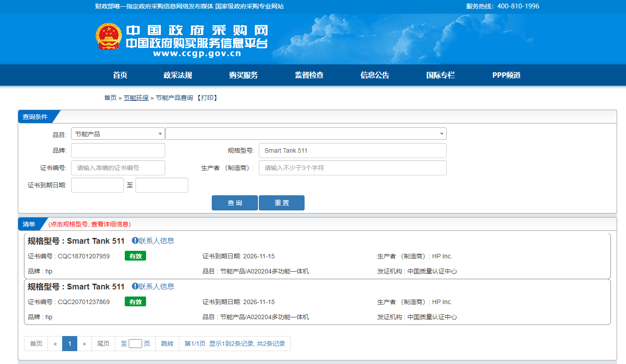Click the national emblem logo icon
This screenshot has height=364, width=626.
tap(108, 36)
